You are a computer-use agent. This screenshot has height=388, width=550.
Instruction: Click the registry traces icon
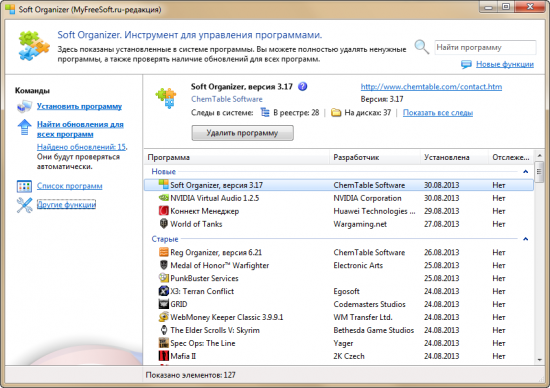(x=265, y=113)
